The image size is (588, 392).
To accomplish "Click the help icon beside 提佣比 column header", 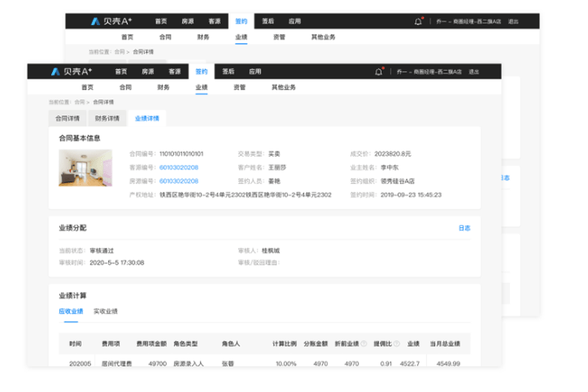I will point(396,344).
